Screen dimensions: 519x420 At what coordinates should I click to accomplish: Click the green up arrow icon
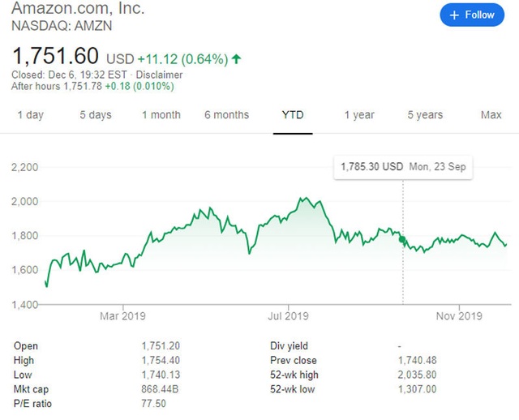236,59
